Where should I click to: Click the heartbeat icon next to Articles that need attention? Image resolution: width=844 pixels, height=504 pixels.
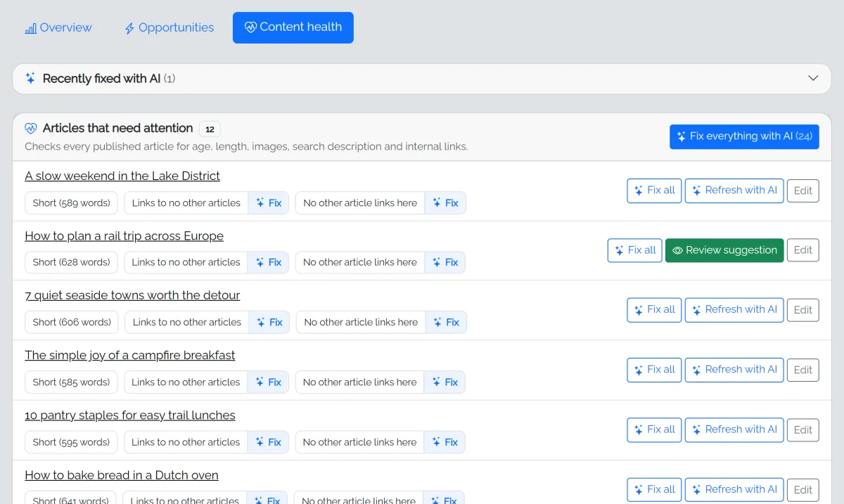point(31,129)
